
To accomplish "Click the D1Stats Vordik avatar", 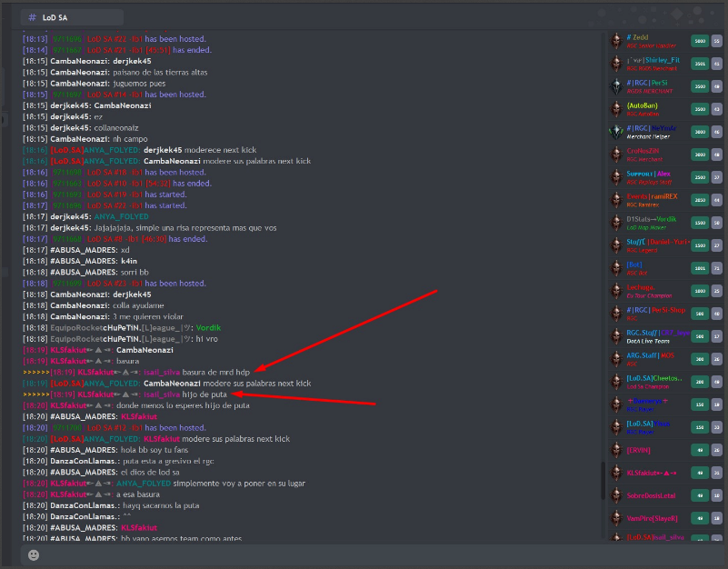I will (616, 223).
